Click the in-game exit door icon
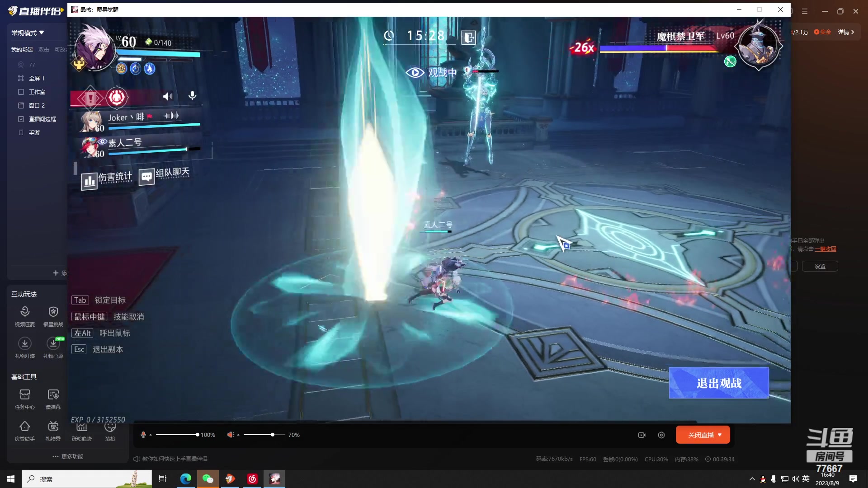The height and width of the screenshot is (488, 868). tap(468, 37)
